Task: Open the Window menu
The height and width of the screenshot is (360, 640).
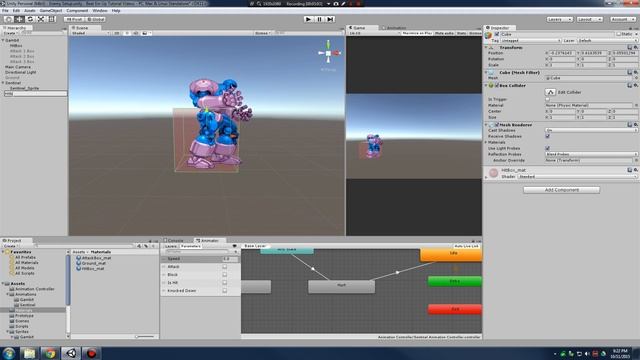Action: pyautogui.click(x=100, y=11)
